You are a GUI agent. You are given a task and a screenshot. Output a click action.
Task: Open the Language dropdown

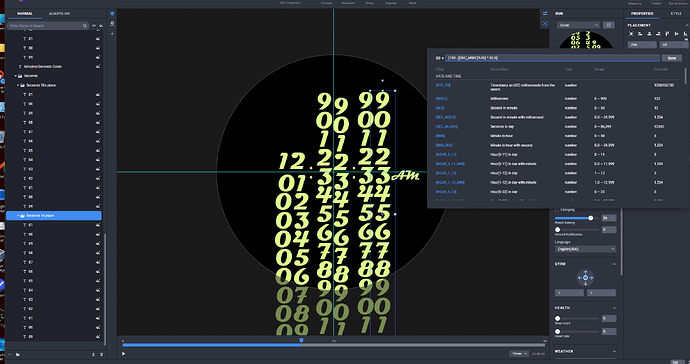pyautogui.click(x=585, y=249)
